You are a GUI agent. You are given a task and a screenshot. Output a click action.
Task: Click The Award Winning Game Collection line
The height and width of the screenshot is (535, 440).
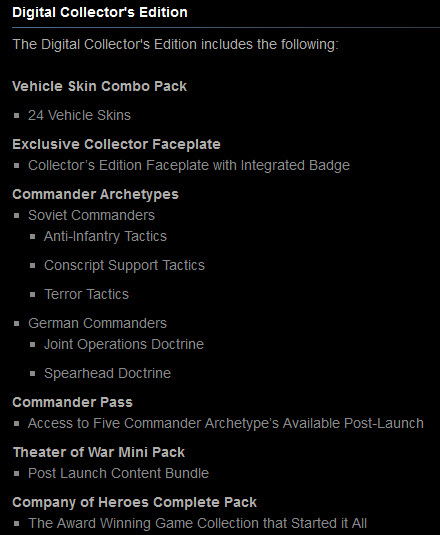197,523
